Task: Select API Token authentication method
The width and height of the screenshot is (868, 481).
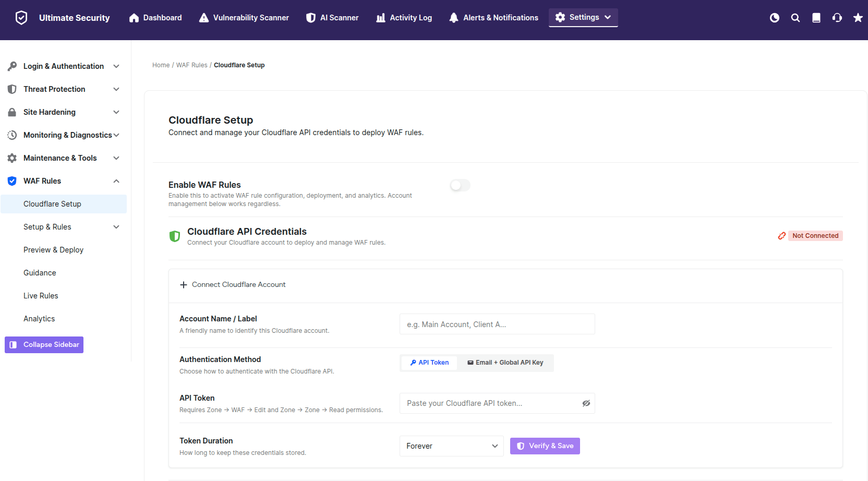Action: [x=429, y=363]
